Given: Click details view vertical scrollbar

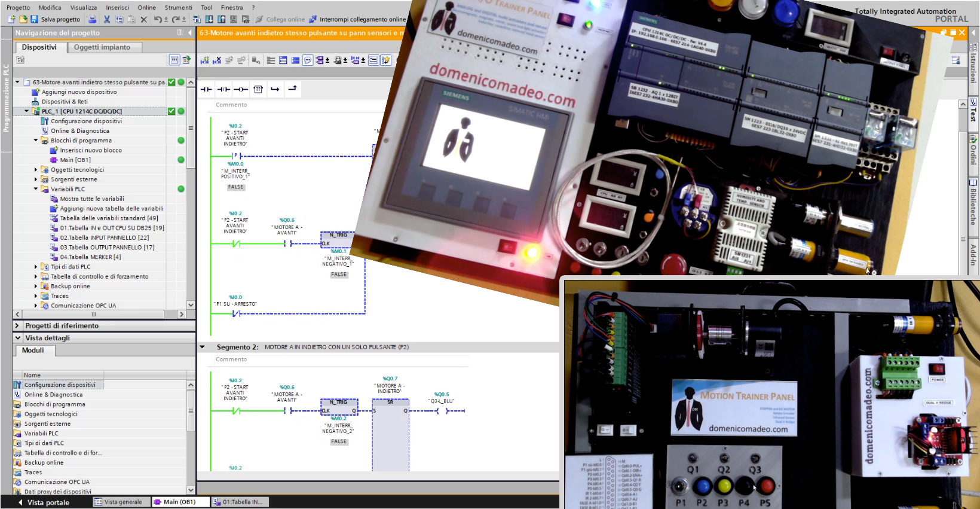Looking at the screenshot, I should tap(191, 438).
